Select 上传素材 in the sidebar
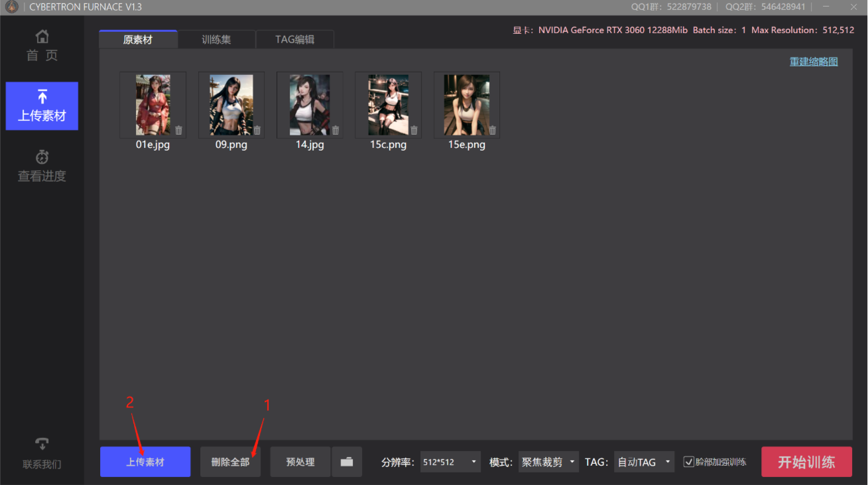This screenshot has height=485, width=868. point(42,106)
